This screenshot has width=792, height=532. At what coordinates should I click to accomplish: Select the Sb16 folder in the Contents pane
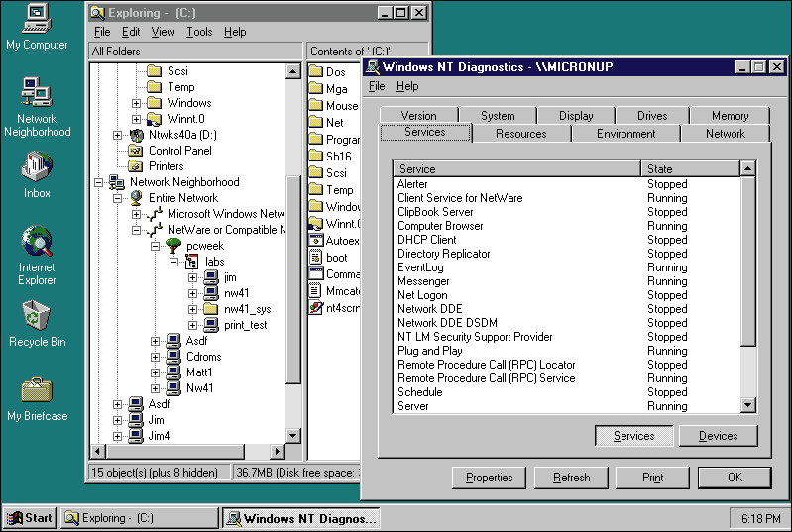pyautogui.click(x=315, y=156)
